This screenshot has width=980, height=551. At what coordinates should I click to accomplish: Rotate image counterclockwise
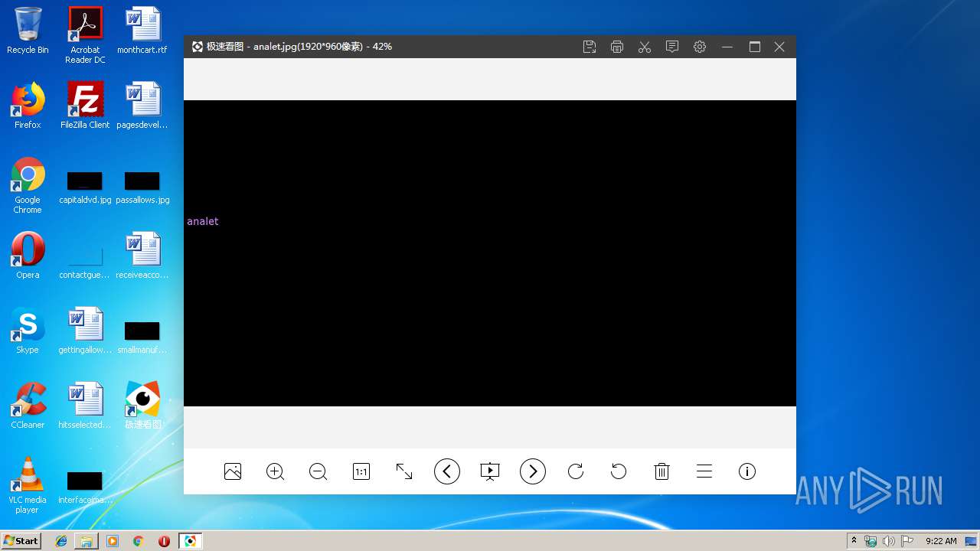(x=619, y=471)
